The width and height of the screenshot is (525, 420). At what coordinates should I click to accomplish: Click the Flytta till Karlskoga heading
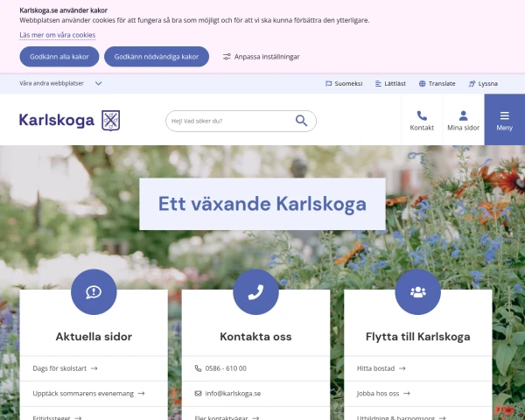coord(418,337)
